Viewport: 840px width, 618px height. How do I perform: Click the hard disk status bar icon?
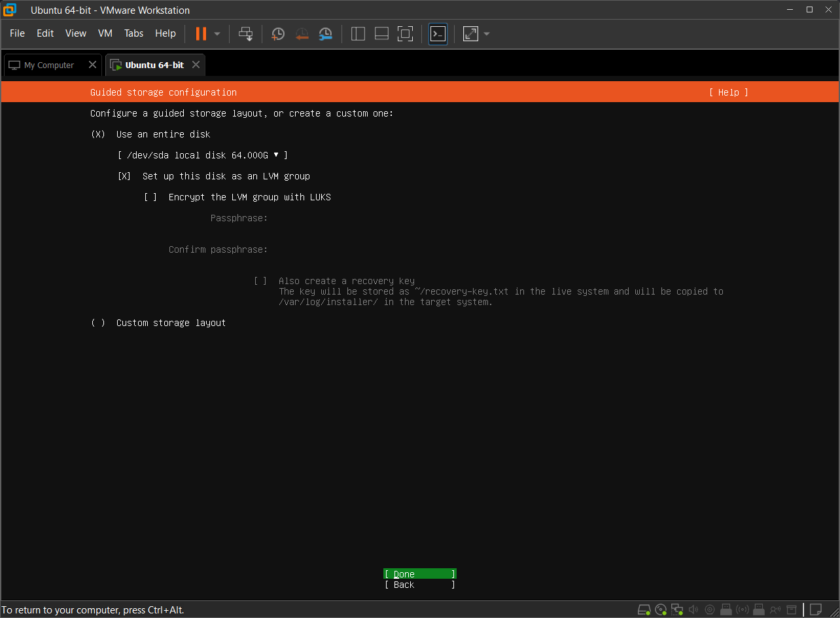click(x=644, y=609)
